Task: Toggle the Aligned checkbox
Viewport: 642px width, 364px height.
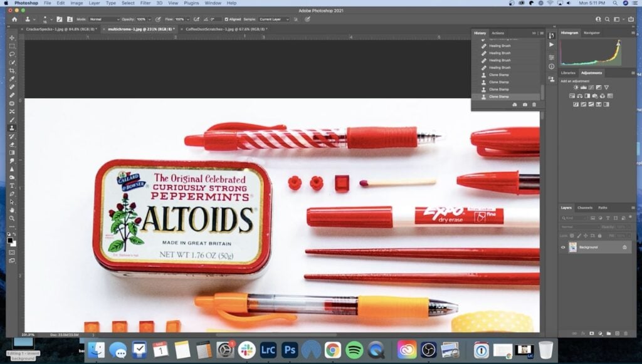Action: point(226,19)
